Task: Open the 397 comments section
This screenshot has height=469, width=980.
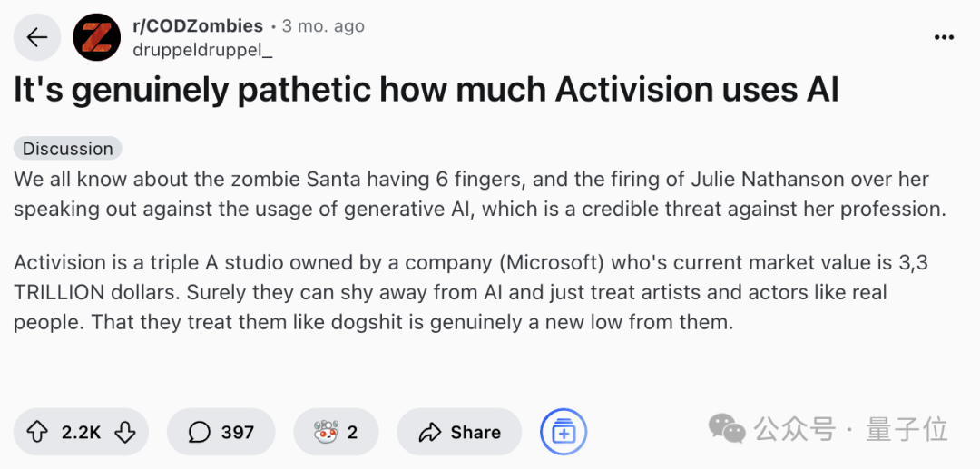Action: coord(221,432)
